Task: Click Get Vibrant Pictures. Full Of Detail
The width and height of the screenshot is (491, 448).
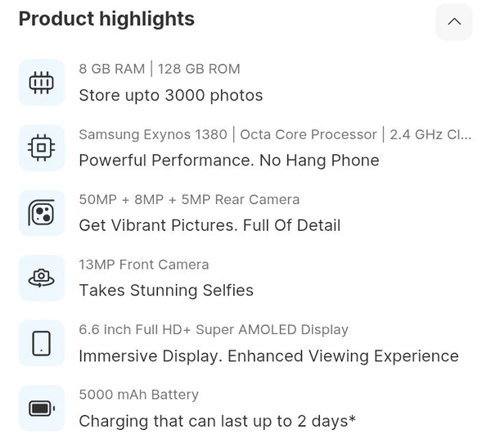Action: 209,225
